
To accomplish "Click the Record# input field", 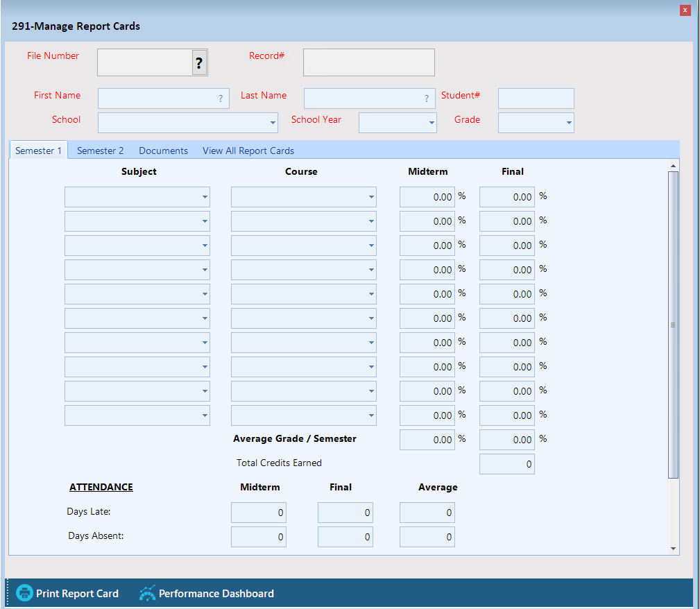I will [368, 62].
